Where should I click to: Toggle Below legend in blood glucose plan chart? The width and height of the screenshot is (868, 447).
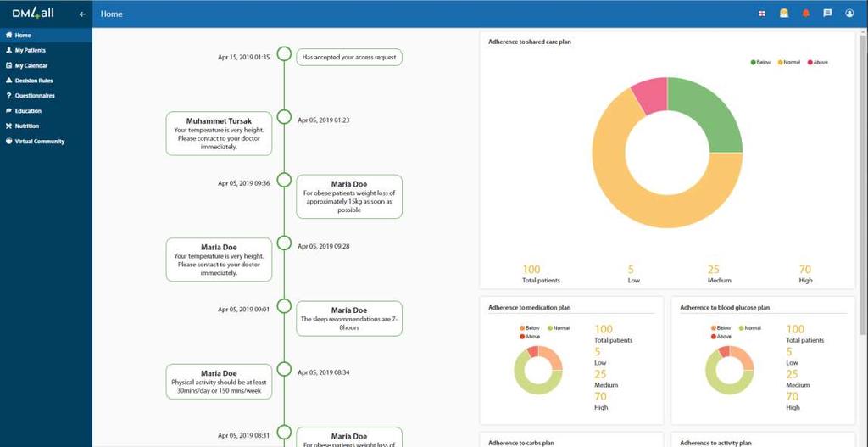tap(721, 328)
